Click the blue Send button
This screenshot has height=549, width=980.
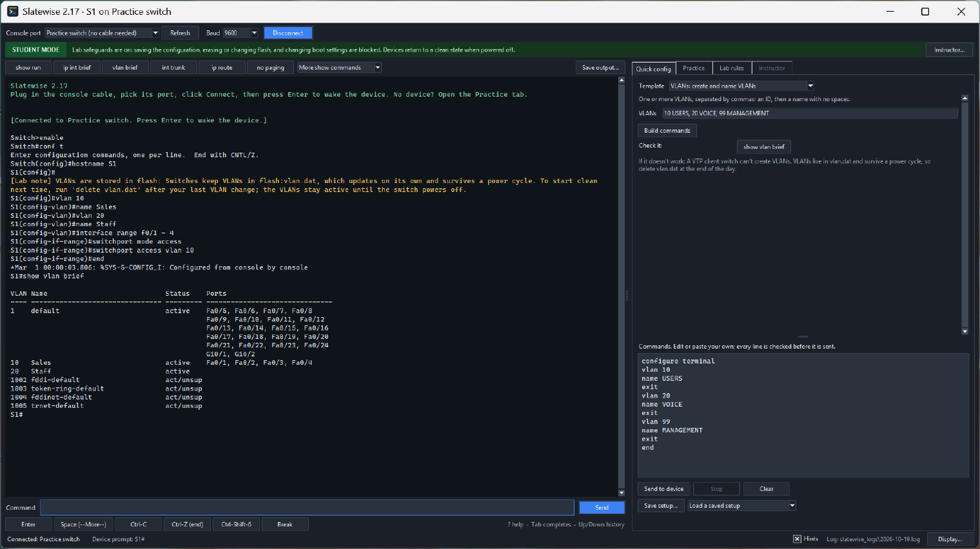(602, 508)
